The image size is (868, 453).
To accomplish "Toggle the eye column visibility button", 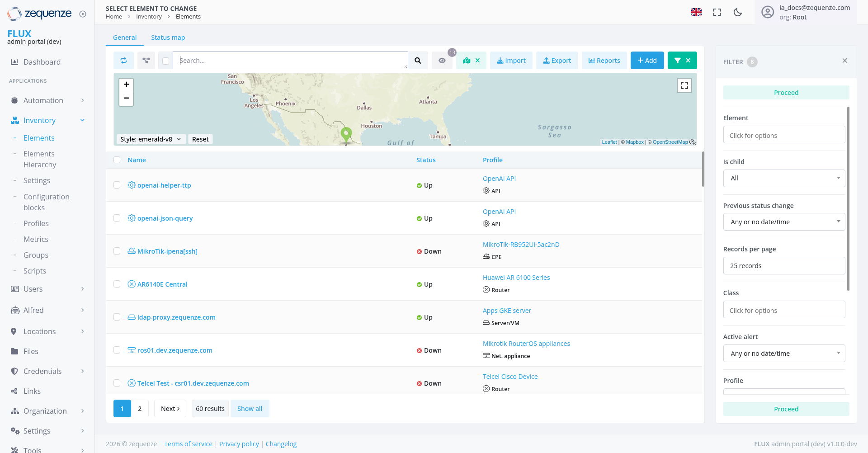I will [x=442, y=61].
